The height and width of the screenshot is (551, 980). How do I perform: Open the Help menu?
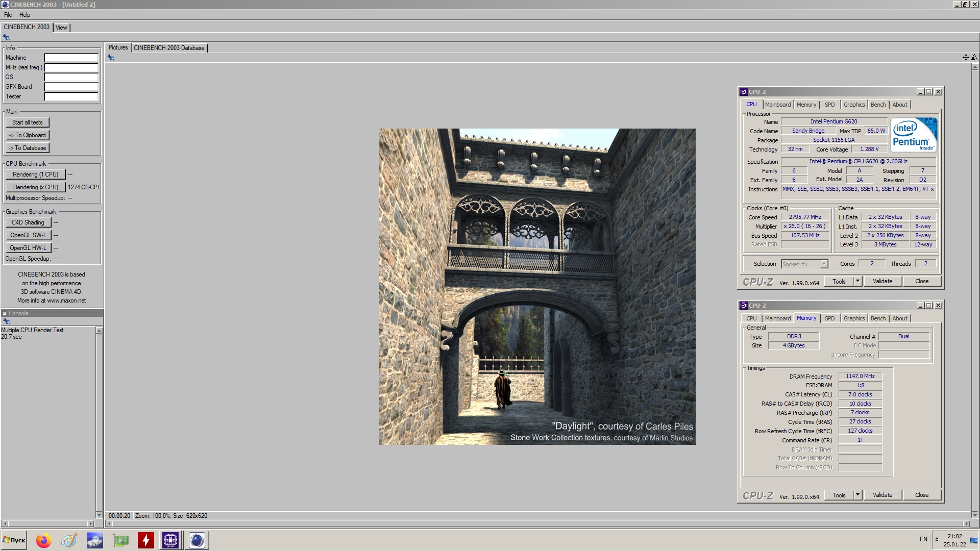[24, 15]
